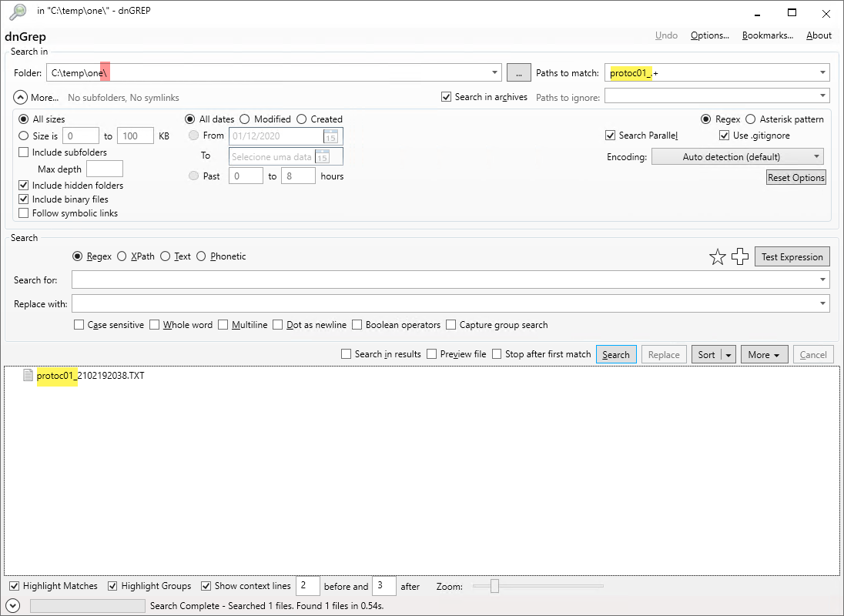
Task: Select the Asterisk pattern radio button
Action: pyautogui.click(x=752, y=119)
